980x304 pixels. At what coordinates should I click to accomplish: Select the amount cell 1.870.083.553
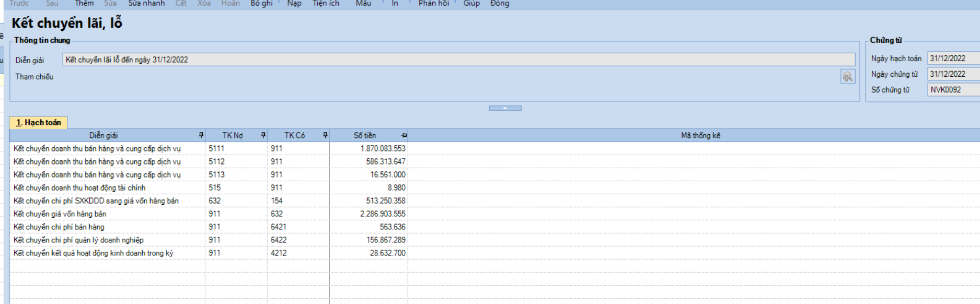point(368,148)
